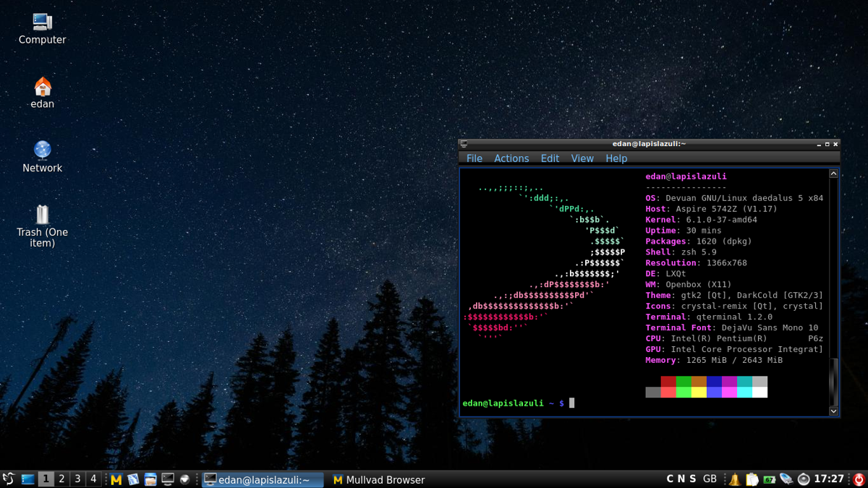Click the show desktop icon in panel
The image size is (868, 488).
27,479
